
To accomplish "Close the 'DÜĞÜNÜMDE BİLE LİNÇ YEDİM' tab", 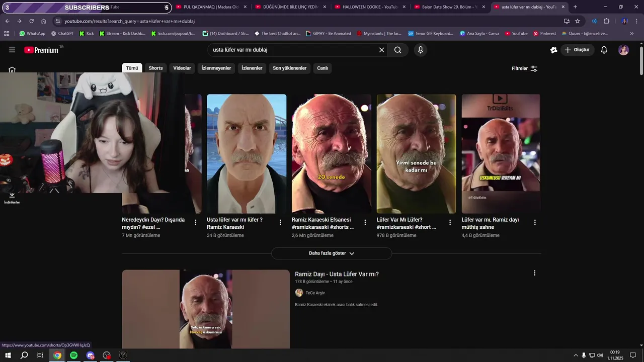I will pos(325,7).
